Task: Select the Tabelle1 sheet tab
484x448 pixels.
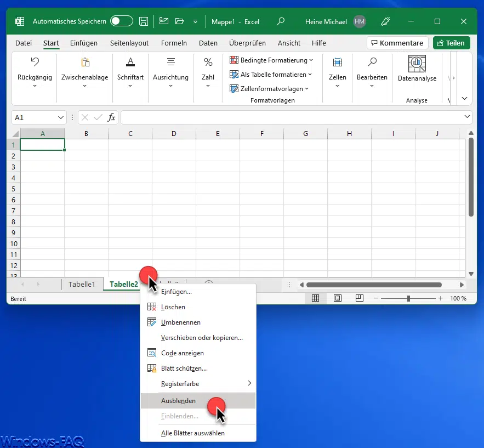Action: (82, 284)
